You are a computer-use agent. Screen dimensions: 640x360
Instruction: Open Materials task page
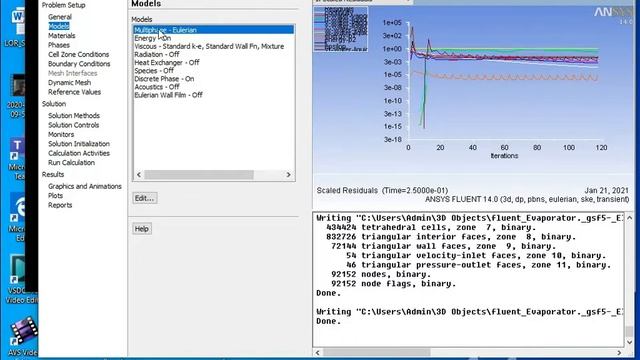[62, 36]
